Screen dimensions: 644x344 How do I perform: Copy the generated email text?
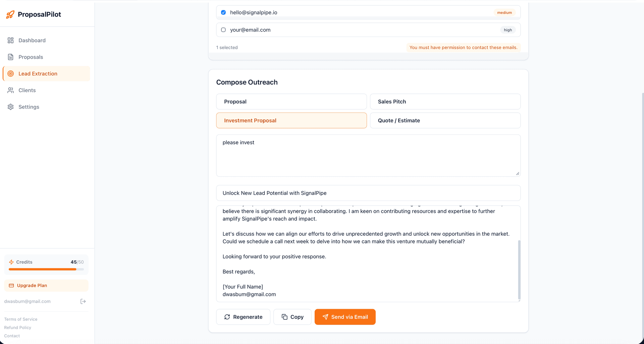click(292, 317)
